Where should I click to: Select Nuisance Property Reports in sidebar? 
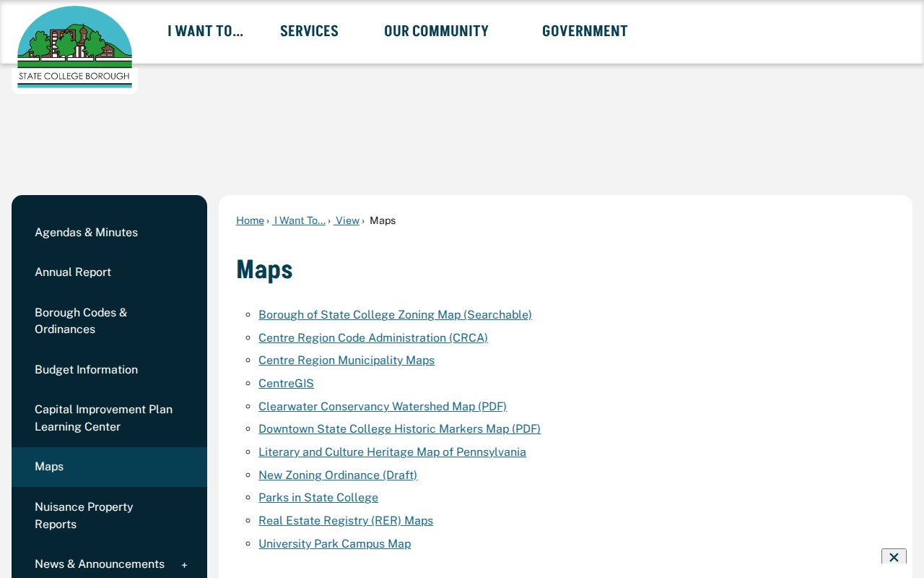pos(109,516)
